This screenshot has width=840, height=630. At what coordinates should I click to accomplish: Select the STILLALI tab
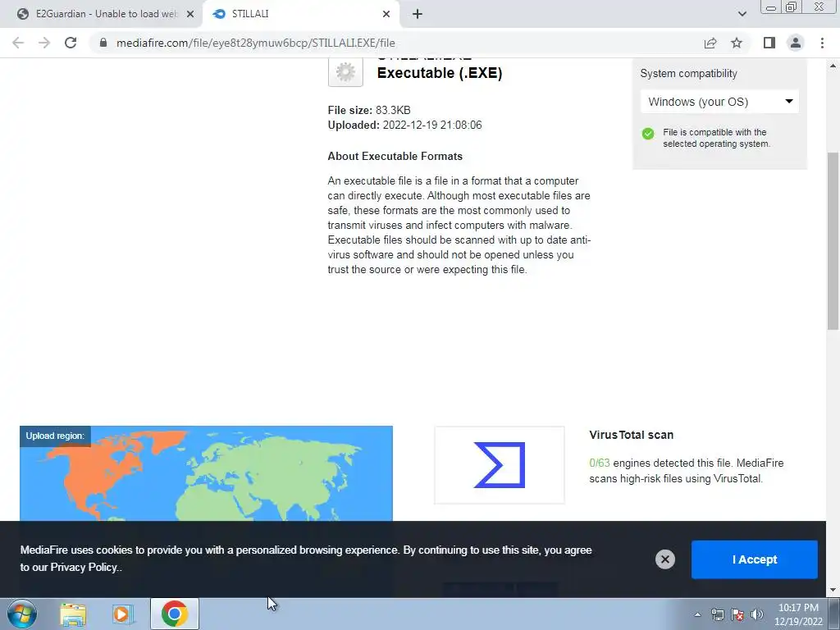click(300, 14)
